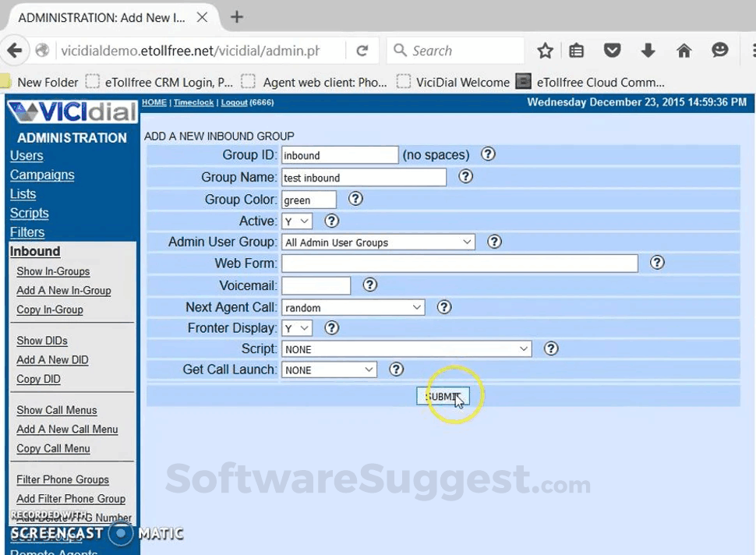This screenshot has height=555, width=756.
Task: Save the page to Pocket
Action: (612, 50)
